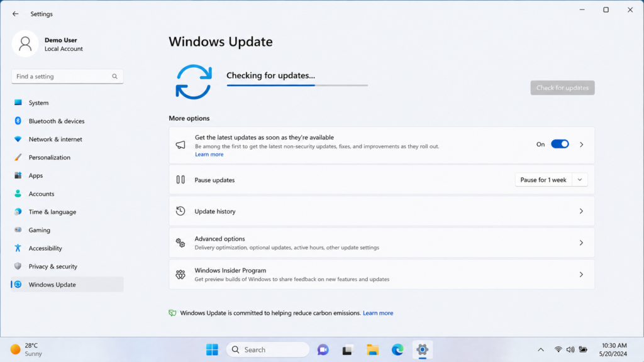Click the pause bars icon

click(x=180, y=180)
